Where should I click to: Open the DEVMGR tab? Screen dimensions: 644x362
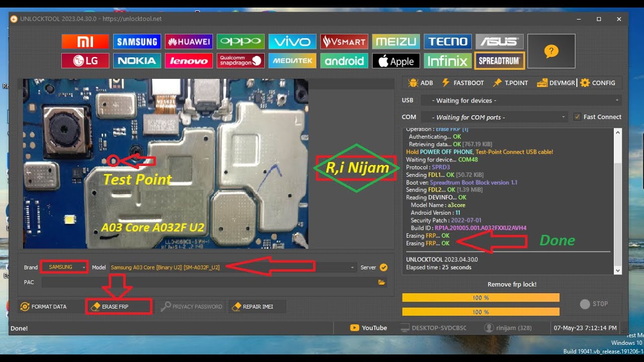click(555, 83)
